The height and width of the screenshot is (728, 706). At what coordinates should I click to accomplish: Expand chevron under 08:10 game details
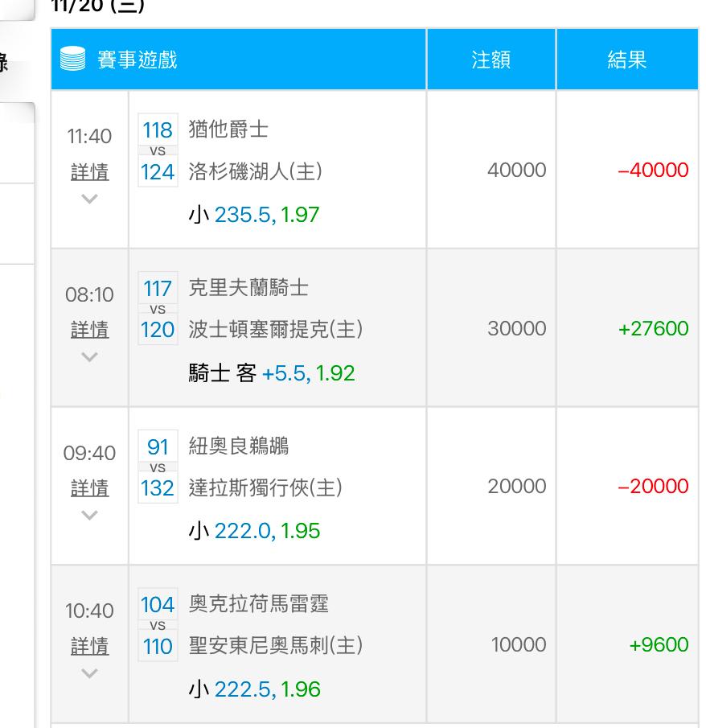click(x=89, y=356)
